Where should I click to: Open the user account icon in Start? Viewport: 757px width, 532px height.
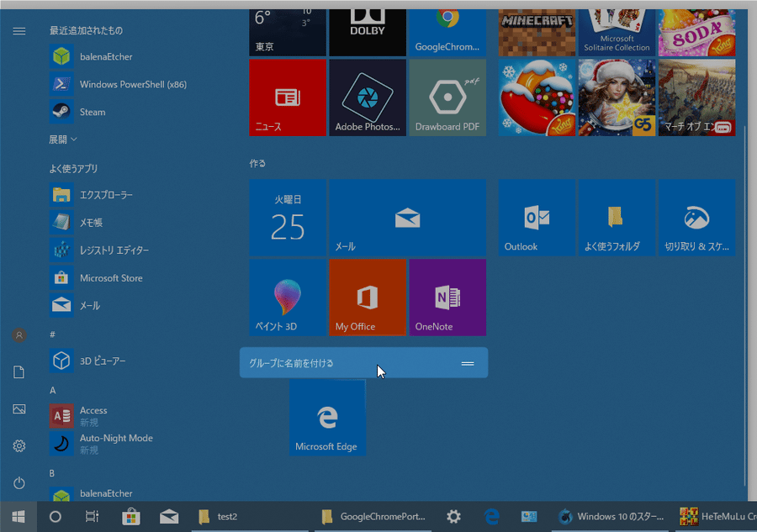[19, 335]
